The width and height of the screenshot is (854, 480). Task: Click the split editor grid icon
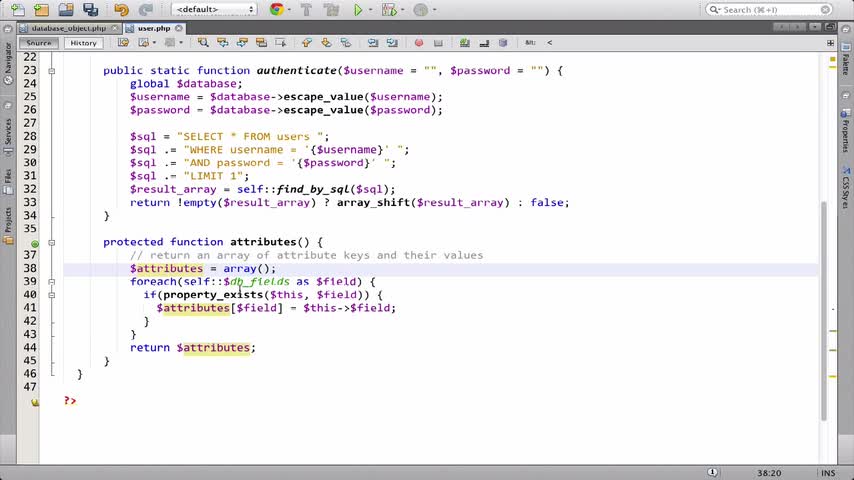[x=831, y=42]
